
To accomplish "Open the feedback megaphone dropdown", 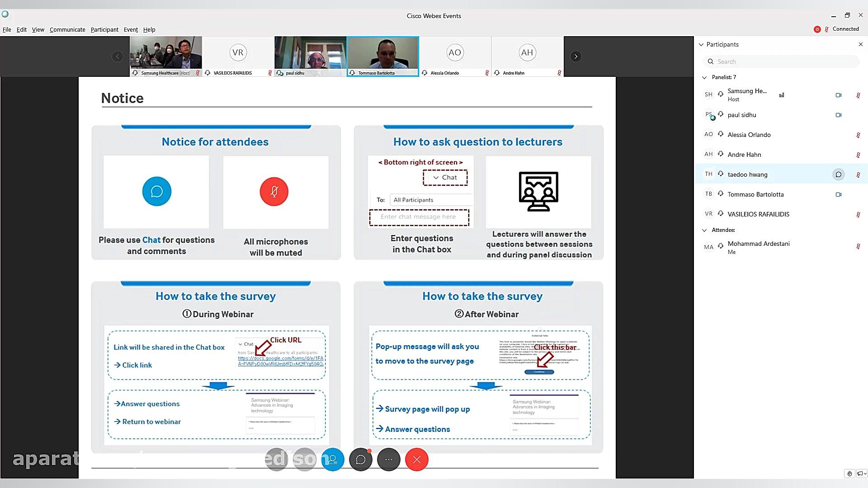I will point(861,474).
